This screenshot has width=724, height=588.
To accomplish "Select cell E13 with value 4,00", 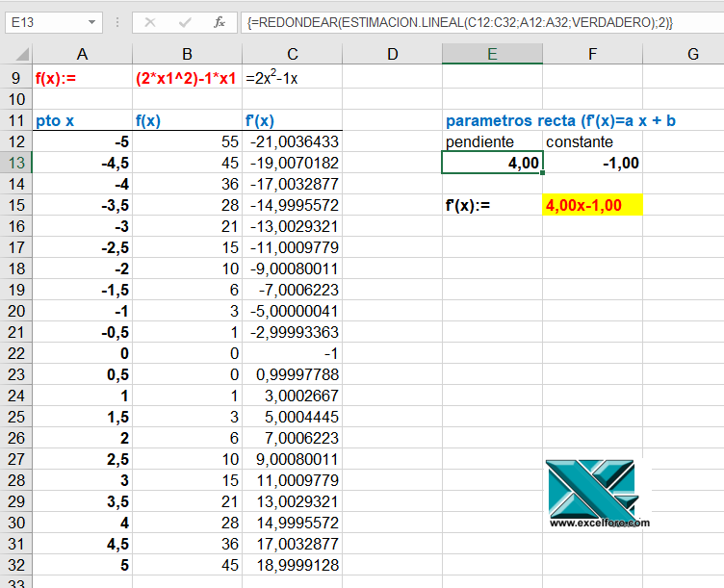I will [x=492, y=163].
